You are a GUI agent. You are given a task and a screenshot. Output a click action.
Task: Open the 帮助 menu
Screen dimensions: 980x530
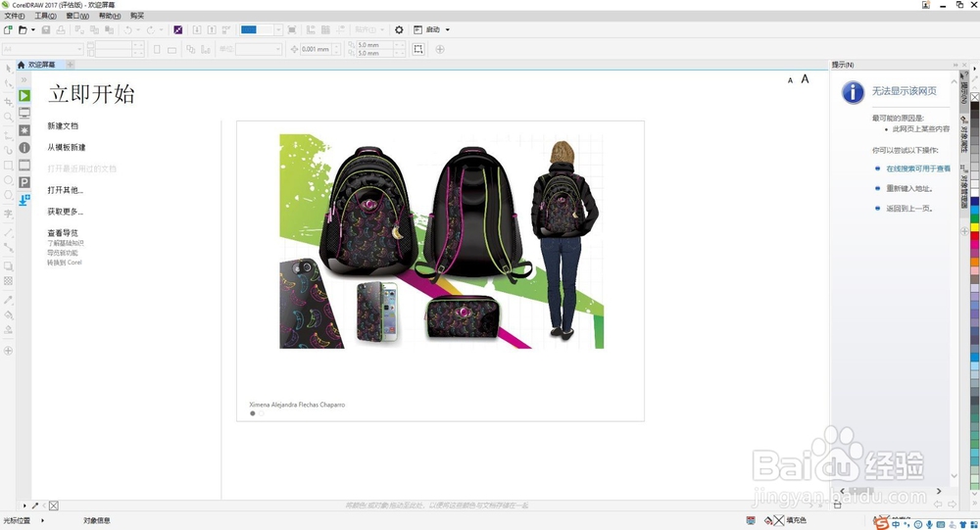(x=110, y=16)
